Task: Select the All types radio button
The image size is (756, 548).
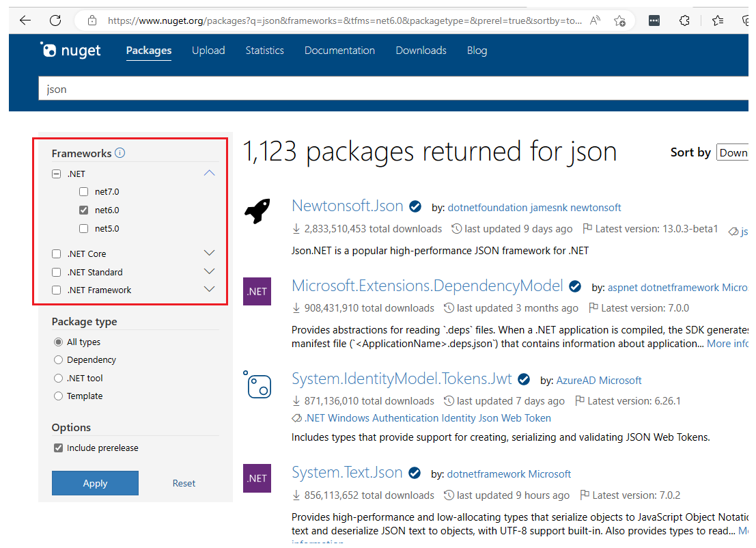Action: [58, 342]
